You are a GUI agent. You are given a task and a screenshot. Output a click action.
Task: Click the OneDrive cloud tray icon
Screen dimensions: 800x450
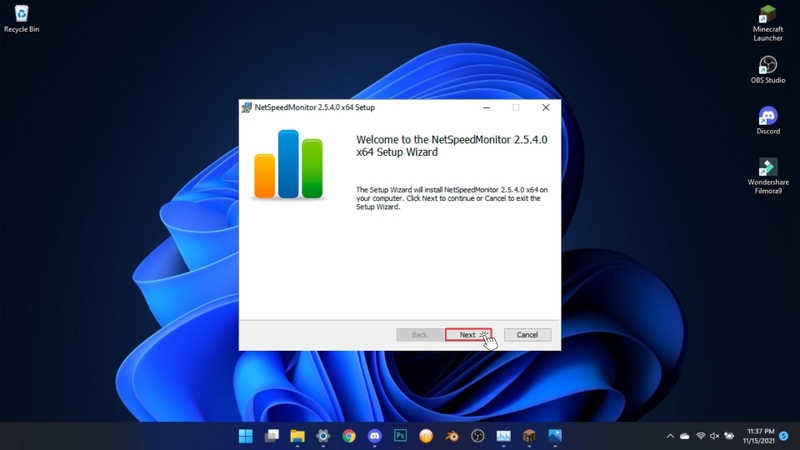[x=685, y=436]
